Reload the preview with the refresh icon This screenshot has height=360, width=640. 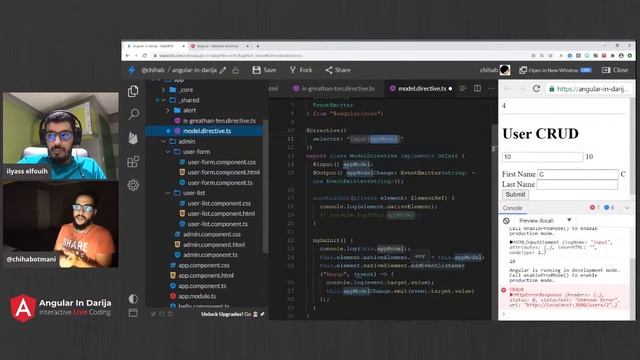tap(536, 89)
